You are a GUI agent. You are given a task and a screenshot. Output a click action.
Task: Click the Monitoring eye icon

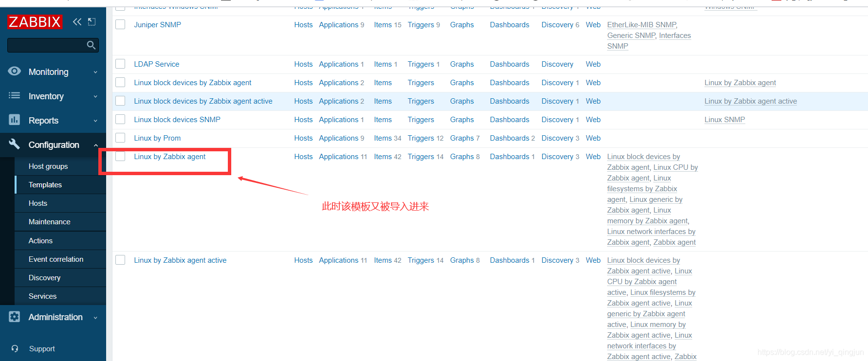[x=15, y=71]
